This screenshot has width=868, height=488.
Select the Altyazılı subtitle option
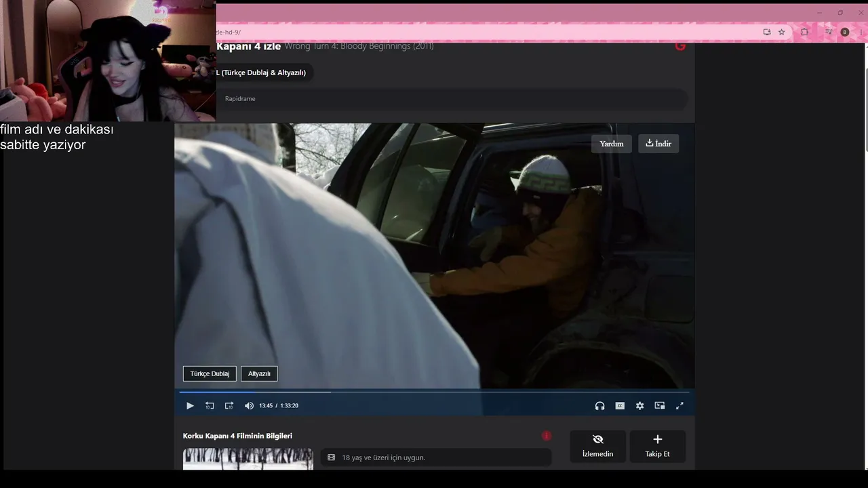(x=259, y=373)
